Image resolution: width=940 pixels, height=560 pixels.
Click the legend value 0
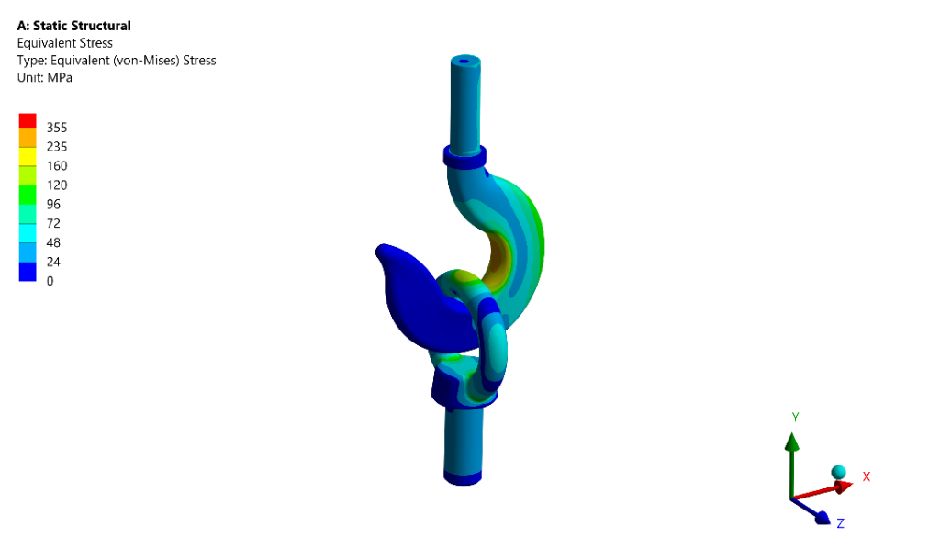pyautogui.click(x=50, y=281)
